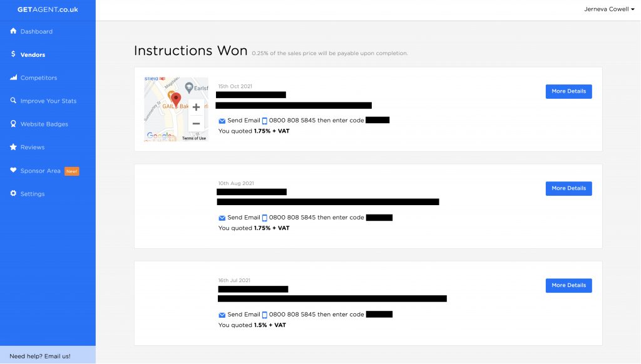
Task: Open the Competitors menu item
Action: coord(38,78)
